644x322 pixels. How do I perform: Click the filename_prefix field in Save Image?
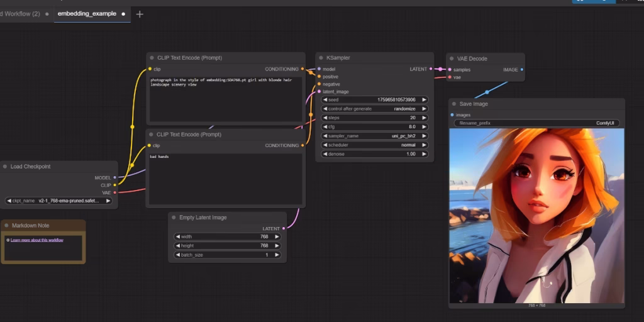click(x=536, y=123)
